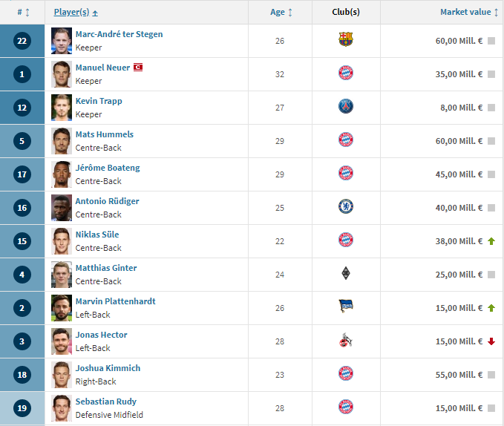This screenshot has height=426, width=504.
Task: Click the red down arrow beside Jonas Hector's value
Action: 491,341
